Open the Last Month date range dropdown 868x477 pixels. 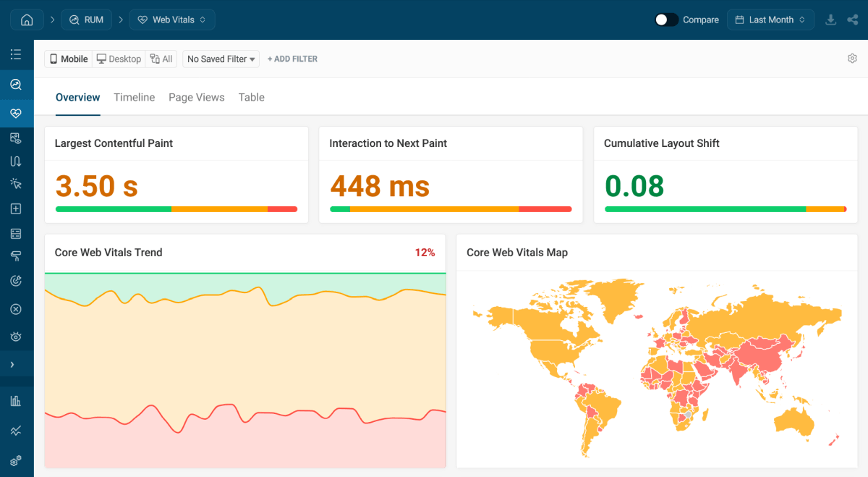pyautogui.click(x=770, y=20)
